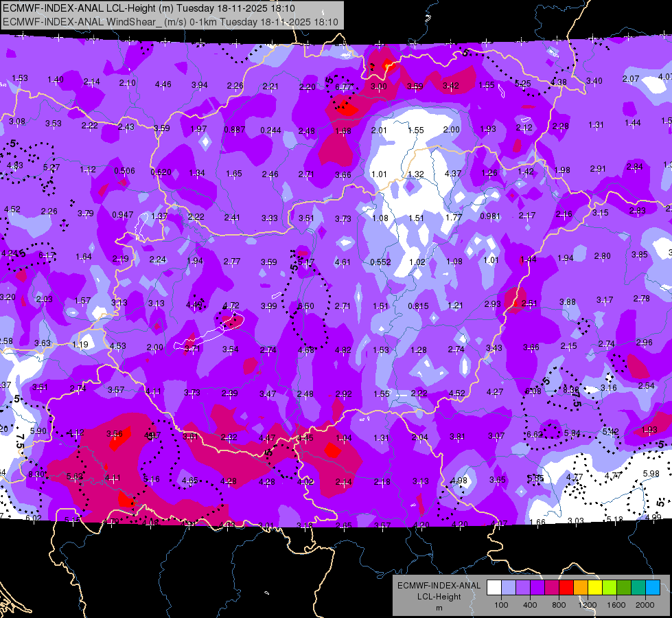Click the wind shear value 3.08
Screen dimensions: 672x618
(x=16, y=122)
